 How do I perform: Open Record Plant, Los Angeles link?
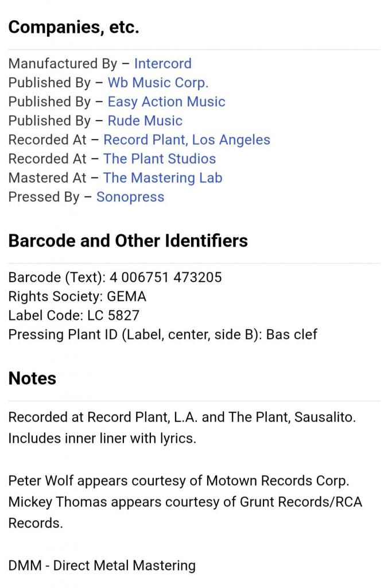tap(187, 140)
